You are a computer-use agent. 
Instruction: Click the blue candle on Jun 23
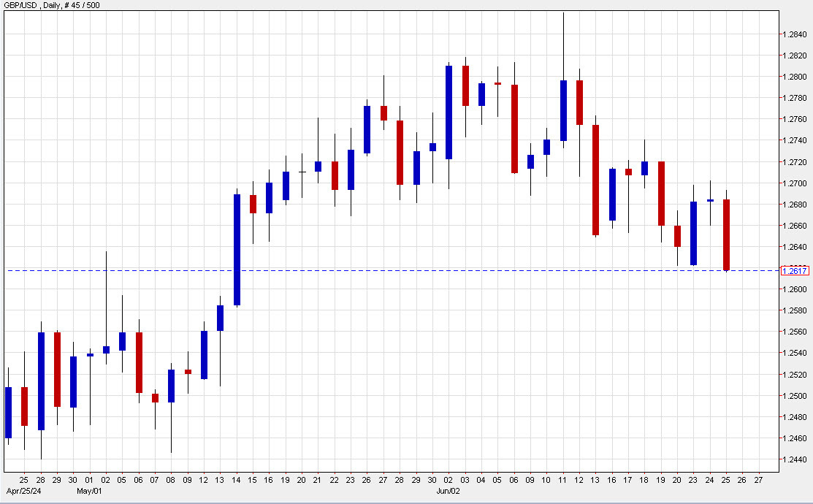tap(694, 234)
